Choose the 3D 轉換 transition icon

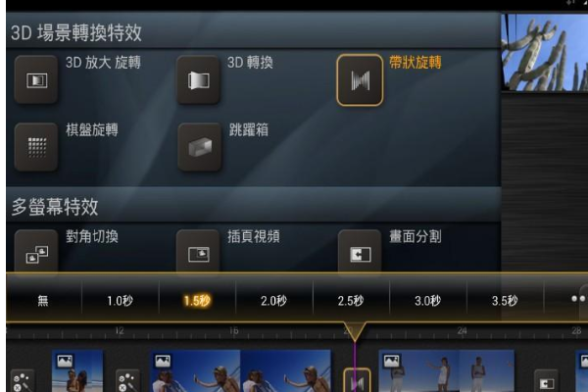pos(198,80)
